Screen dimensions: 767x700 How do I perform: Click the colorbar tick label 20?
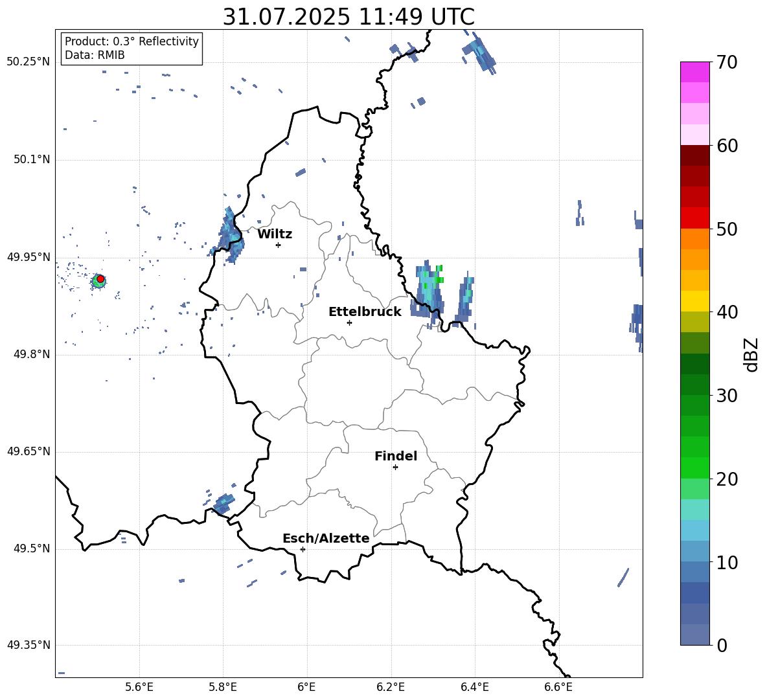(727, 479)
